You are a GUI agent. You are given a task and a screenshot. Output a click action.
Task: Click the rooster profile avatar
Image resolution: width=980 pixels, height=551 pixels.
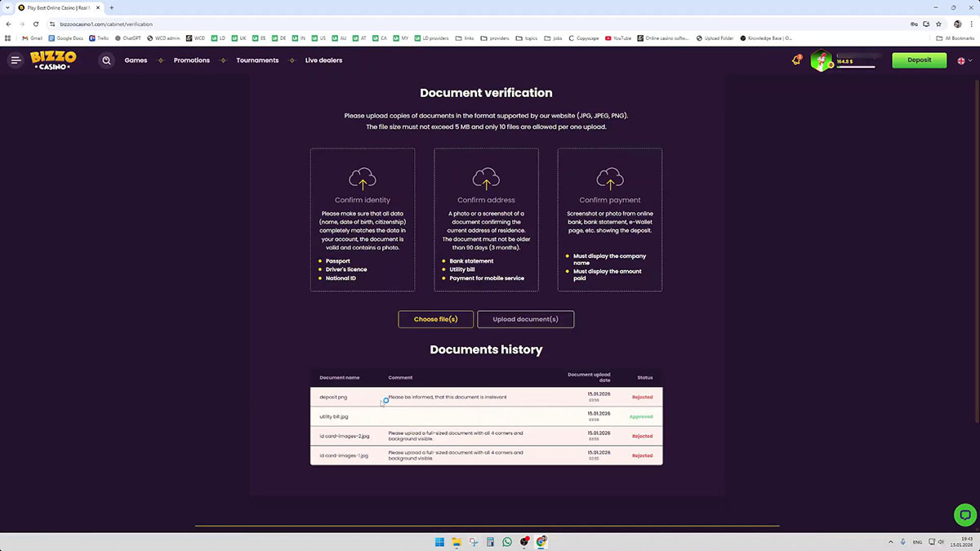click(821, 61)
